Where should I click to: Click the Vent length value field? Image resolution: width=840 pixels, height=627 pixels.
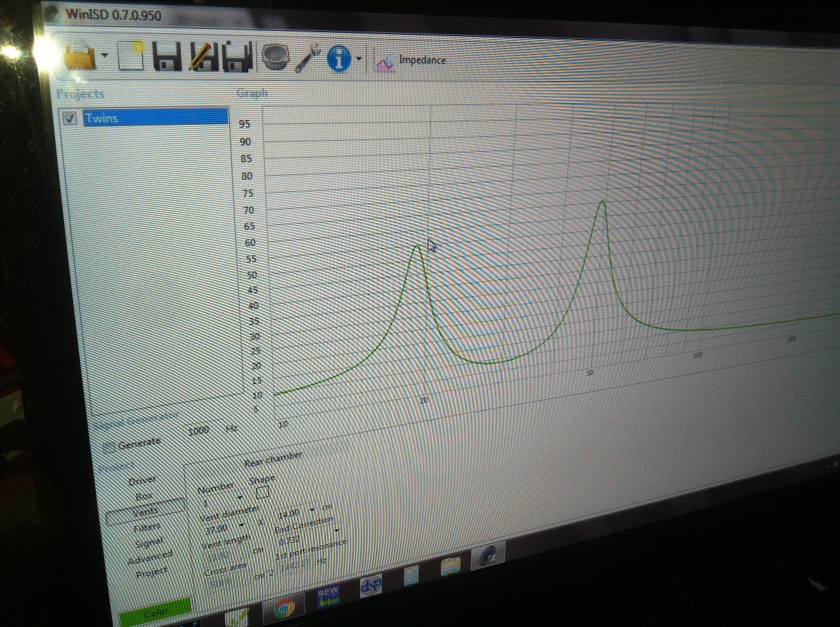point(226,555)
